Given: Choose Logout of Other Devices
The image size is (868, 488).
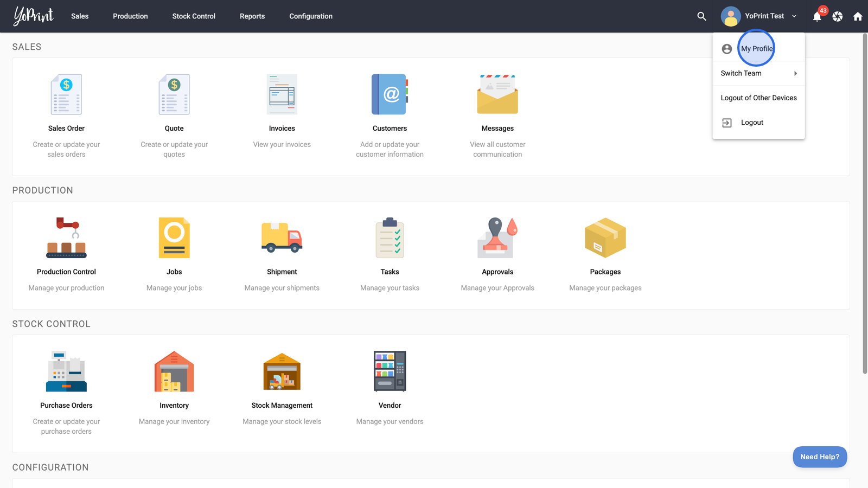Looking at the screenshot, I should tap(758, 98).
